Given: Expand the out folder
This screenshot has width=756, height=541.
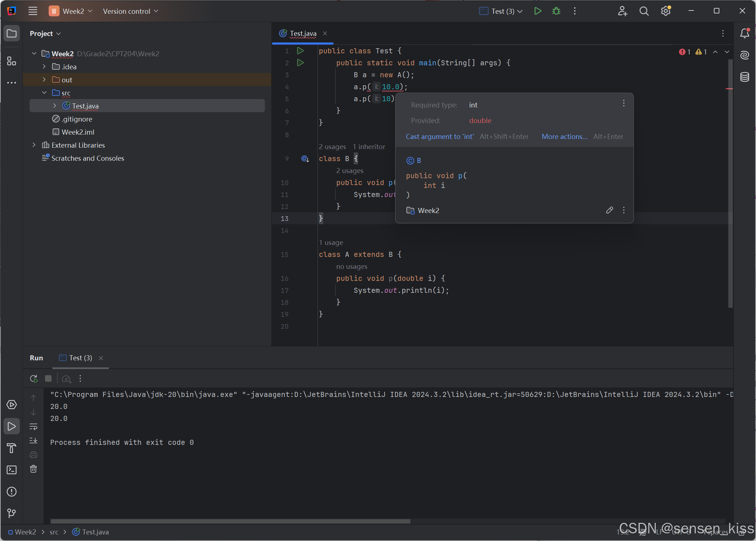Looking at the screenshot, I should pyautogui.click(x=44, y=80).
